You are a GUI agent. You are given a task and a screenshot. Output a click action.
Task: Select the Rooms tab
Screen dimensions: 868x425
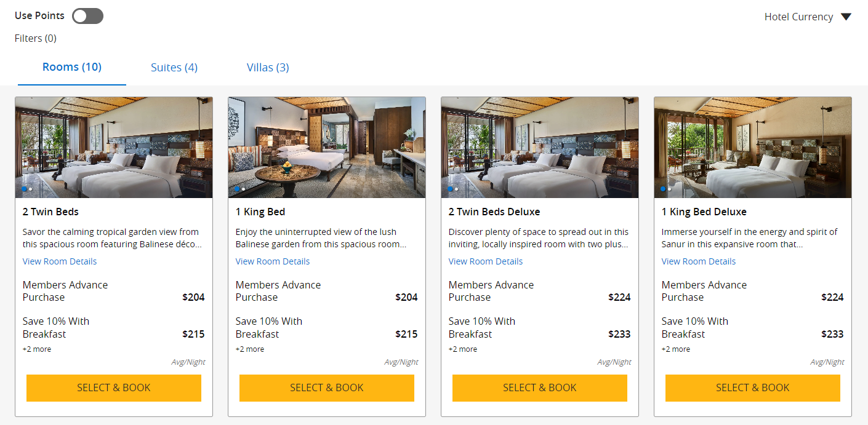(71, 67)
